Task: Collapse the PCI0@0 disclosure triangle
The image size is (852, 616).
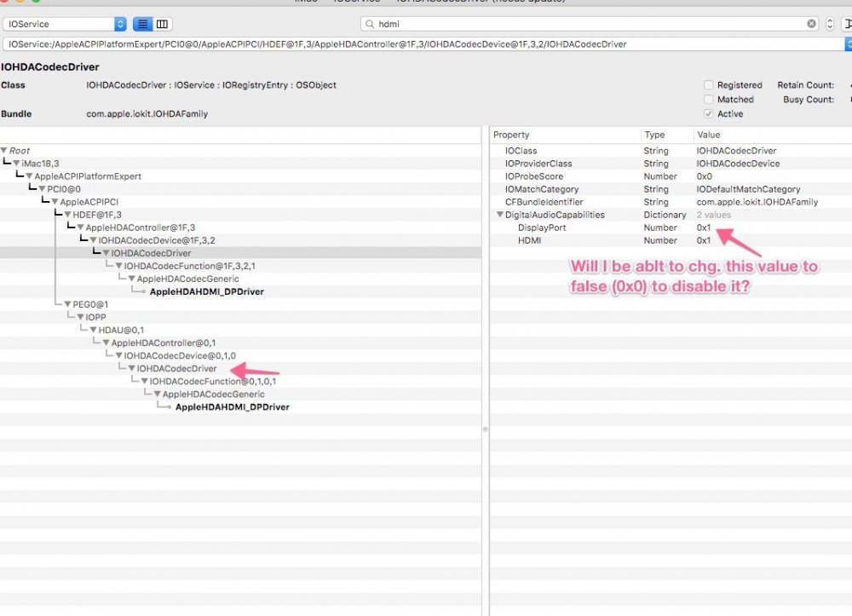Action: (42, 189)
